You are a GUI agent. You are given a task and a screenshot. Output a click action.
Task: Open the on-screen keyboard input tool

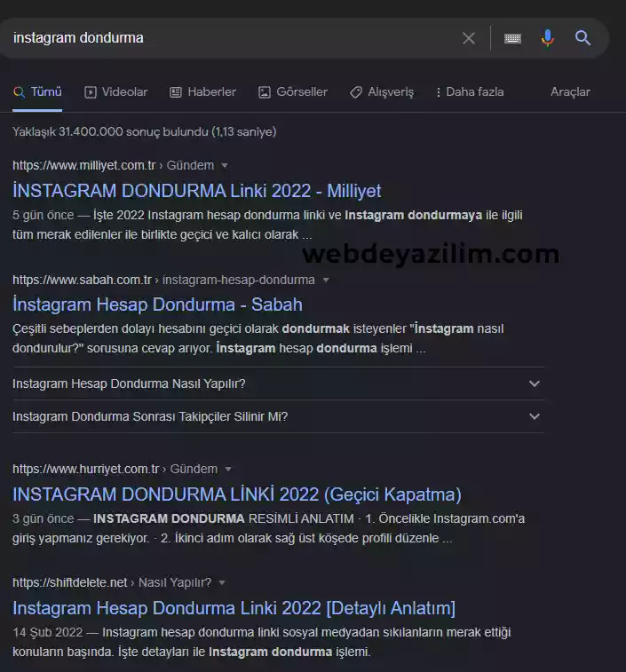coord(513,38)
